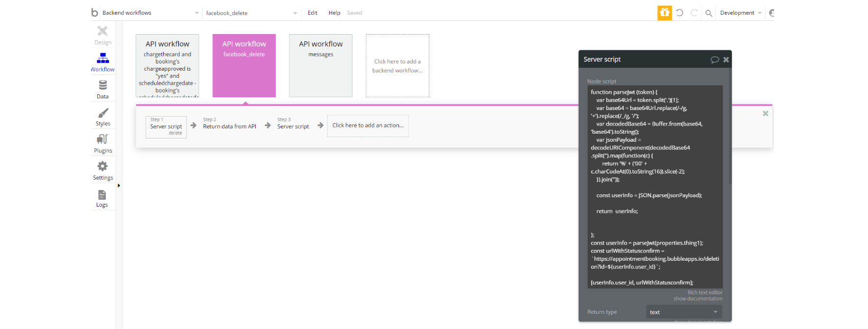The height and width of the screenshot is (329, 868).
Task: Open the Help menu
Action: click(334, 13)
